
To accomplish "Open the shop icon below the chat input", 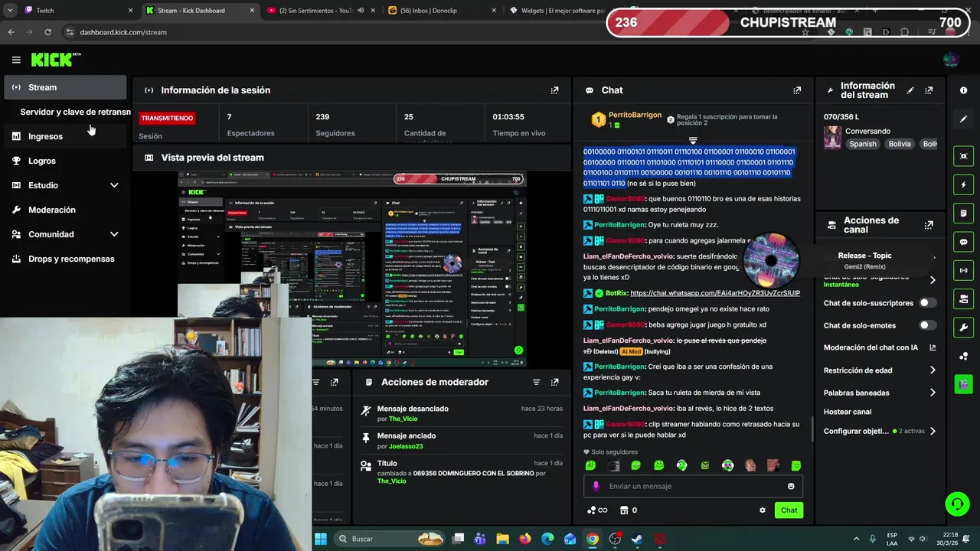I will 624,510.
